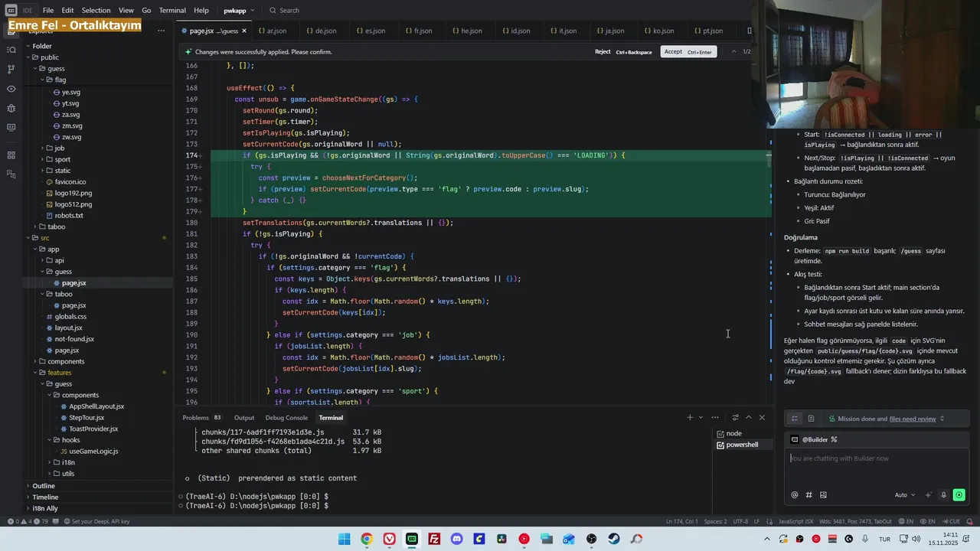Switch to the Debug Console tab
This screenshot has height=551, width=980.
[x=286, y=418]
